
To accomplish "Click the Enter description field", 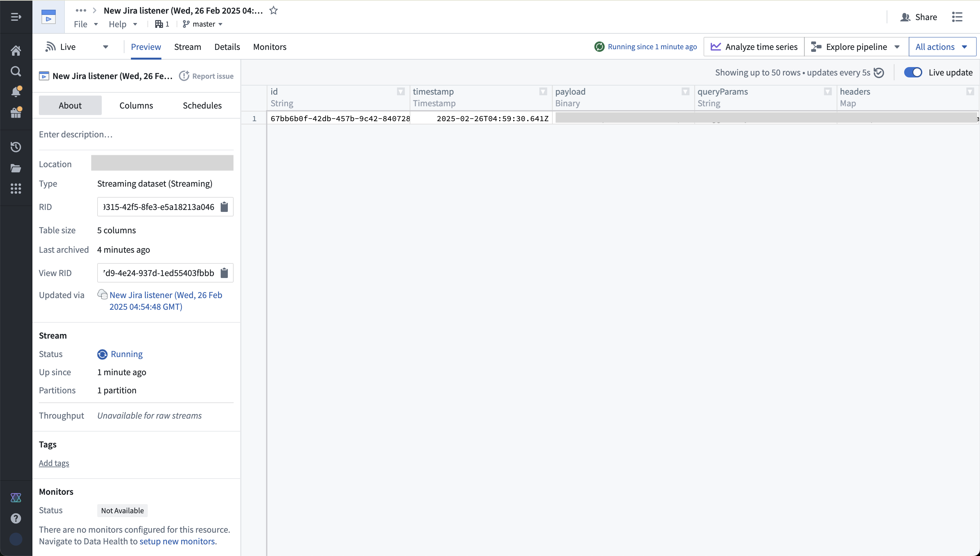I will tap(136, 134).
